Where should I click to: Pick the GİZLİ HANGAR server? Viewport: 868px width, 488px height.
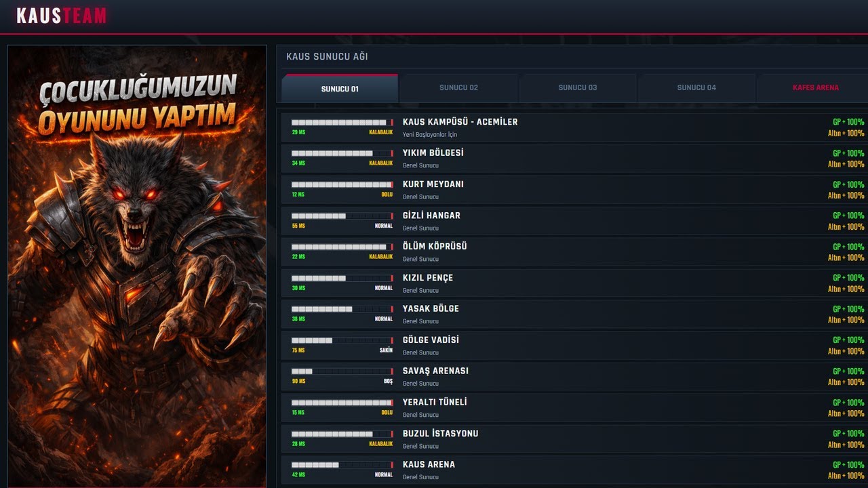coord(574,221)
